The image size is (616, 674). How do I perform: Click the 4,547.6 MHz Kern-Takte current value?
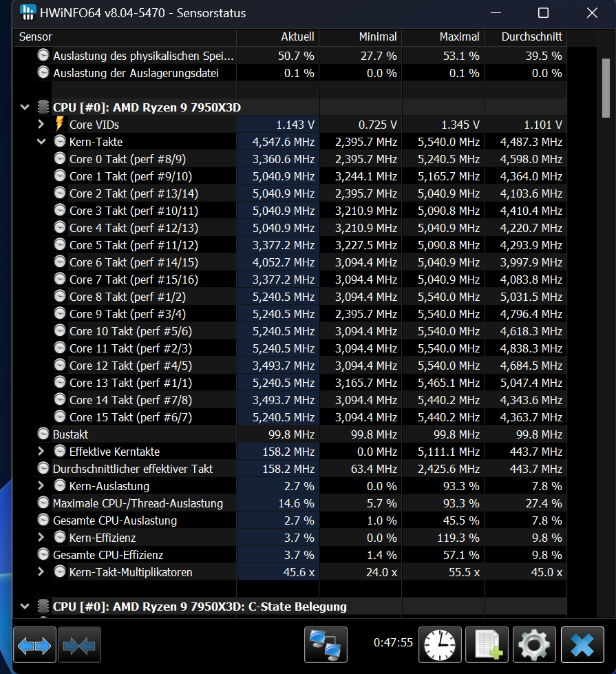pos(284,142)
